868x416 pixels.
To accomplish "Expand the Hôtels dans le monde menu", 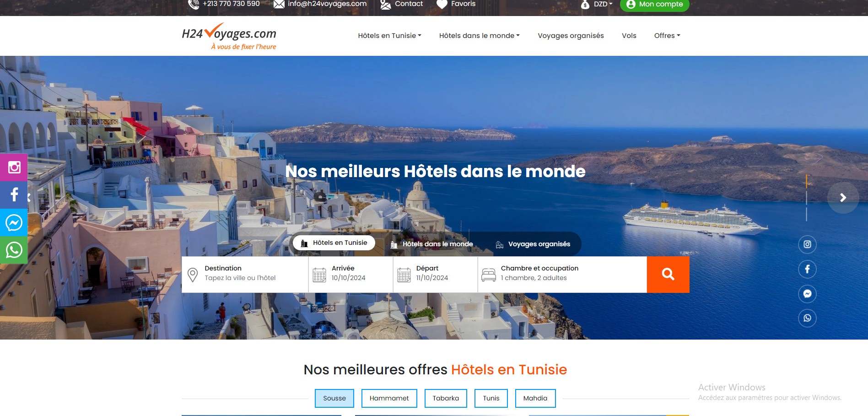I will coord(479,36).
